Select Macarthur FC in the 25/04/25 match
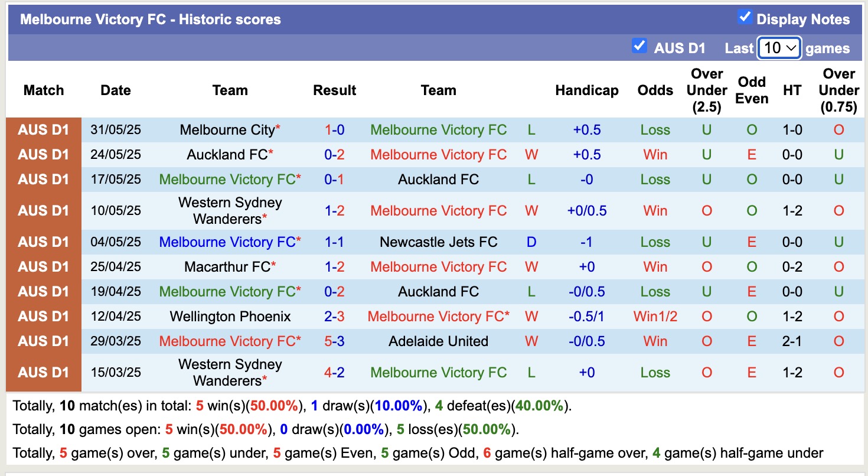This screenshot has height=476, width=868. click(x=226, y=266)
